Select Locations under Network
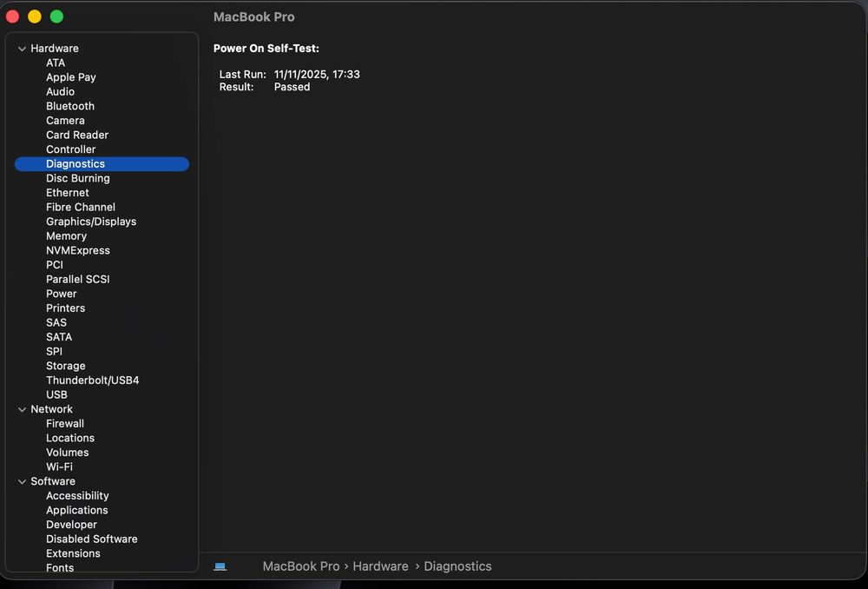The image size is (868, 589). coord(69,438)
